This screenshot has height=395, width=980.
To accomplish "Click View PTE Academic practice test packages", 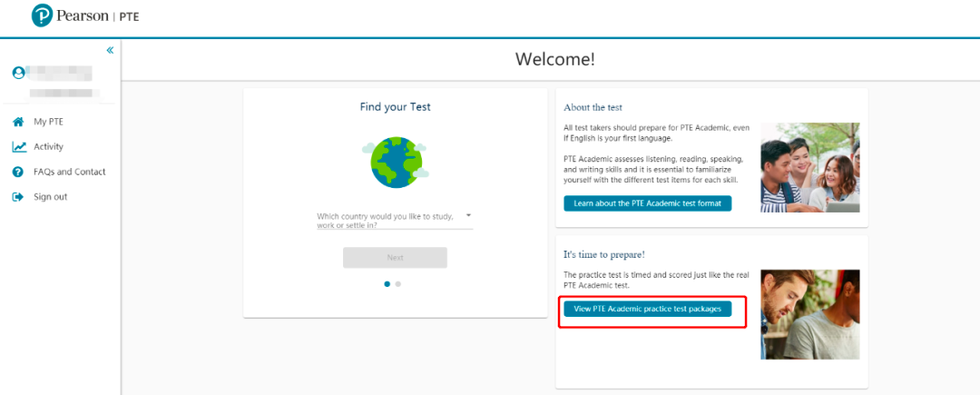I will coord(647,309).
